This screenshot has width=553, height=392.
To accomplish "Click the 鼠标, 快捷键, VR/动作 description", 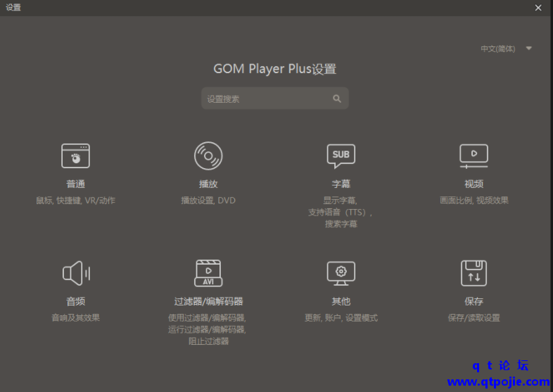I will [x=75, y=201].
